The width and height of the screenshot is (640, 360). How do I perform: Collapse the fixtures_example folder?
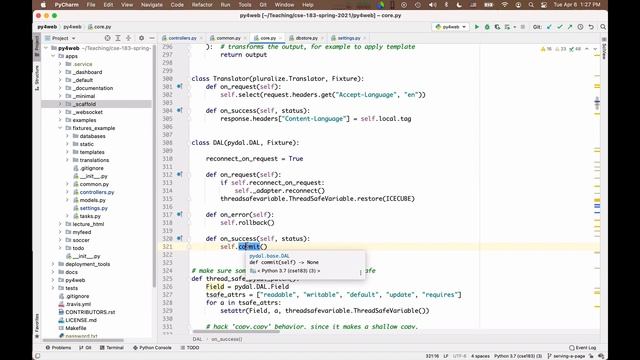click(x=60, y=128)
